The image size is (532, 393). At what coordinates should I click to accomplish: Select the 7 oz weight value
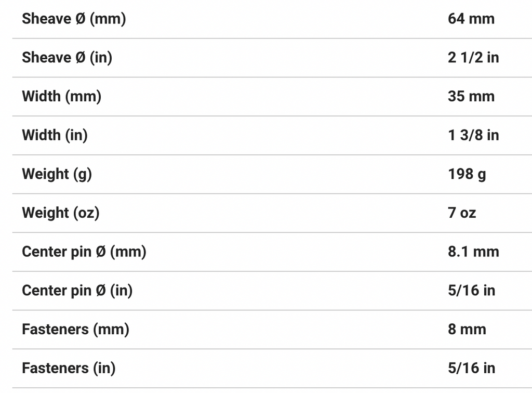tap(461, 213)
